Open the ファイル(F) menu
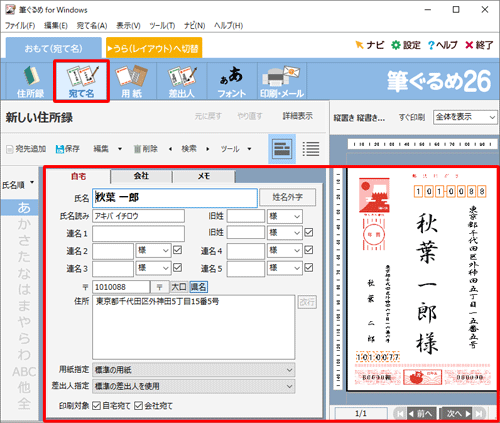The height and width of the screenshot is (423, 500). tap(20, 26)
